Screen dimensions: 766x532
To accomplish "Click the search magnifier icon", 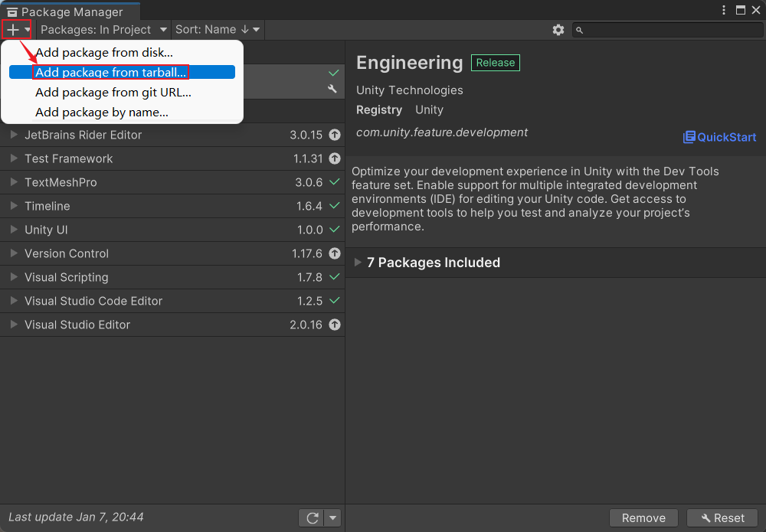I will point(579,31).
